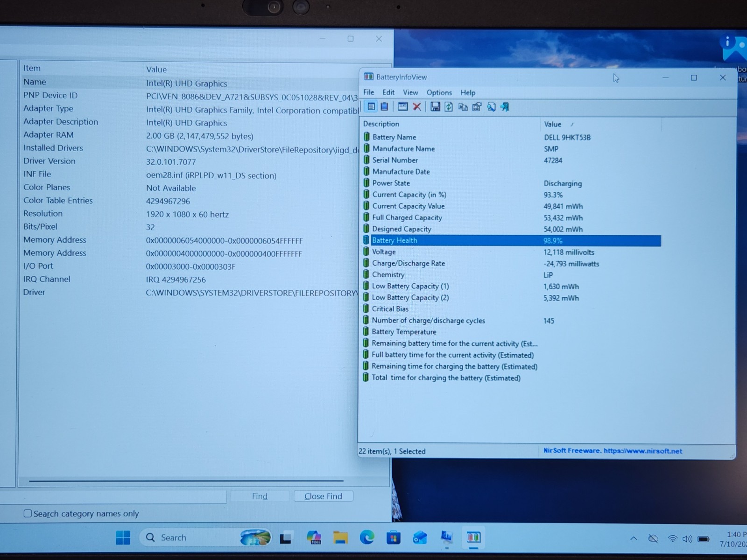Screen dimensions: 747x560
Task: Select the Manufacture Name row
Action: [x=511, y=149]
